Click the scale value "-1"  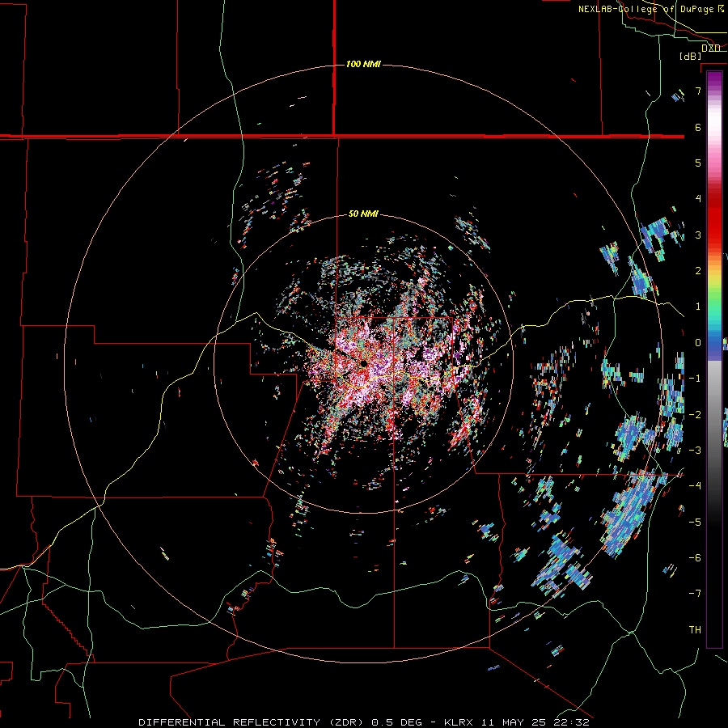click(695, 379)
